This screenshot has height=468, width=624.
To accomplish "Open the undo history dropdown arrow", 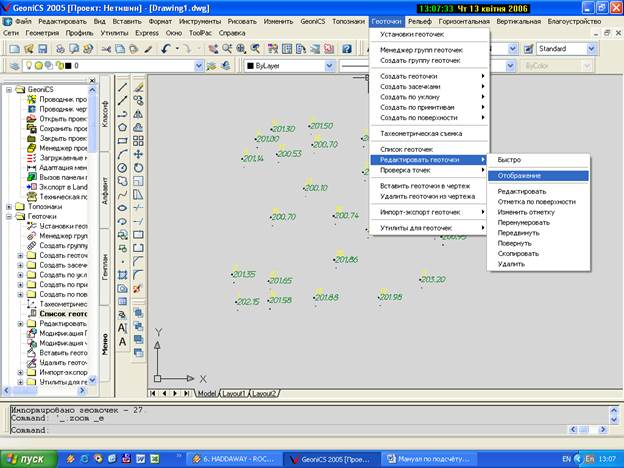I will (x=177, y=49).
